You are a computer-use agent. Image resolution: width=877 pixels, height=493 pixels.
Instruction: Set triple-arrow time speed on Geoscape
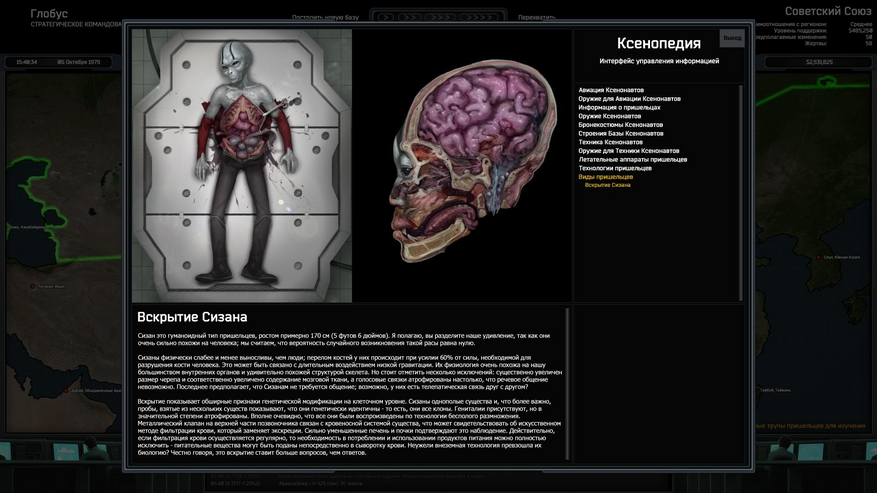pyautogui.click(x=440, y=17)
